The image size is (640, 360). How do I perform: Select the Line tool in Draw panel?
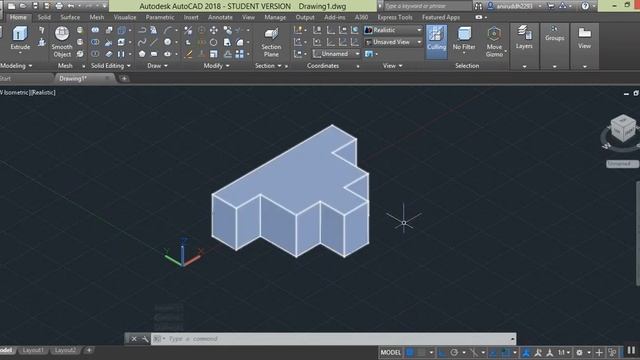[x=153, y=42]
